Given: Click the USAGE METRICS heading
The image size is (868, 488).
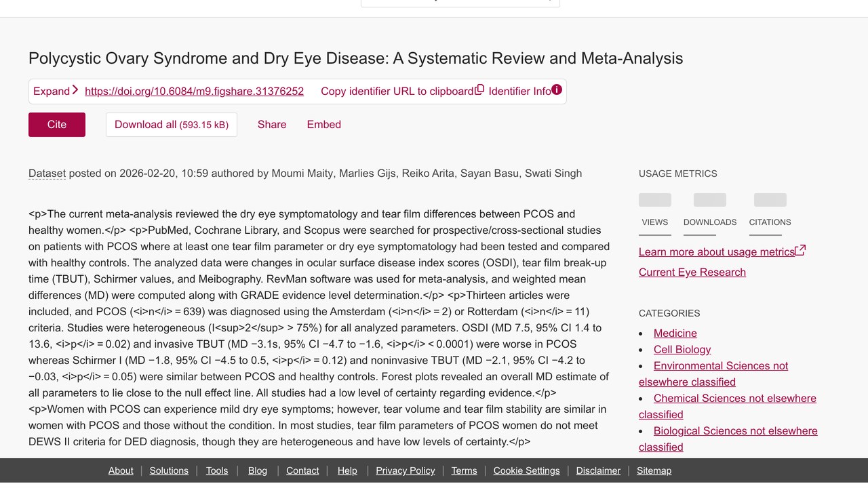Looking at the screenshot, I should [678, 174].
